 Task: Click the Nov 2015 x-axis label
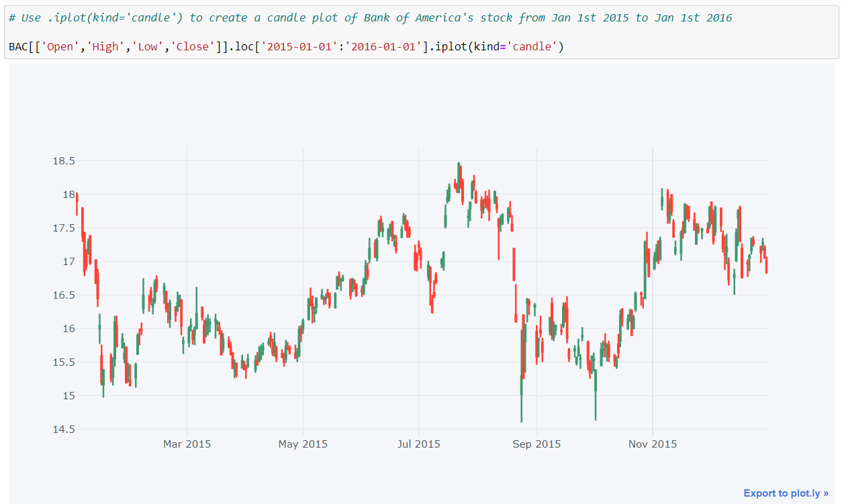pos(653,444)
